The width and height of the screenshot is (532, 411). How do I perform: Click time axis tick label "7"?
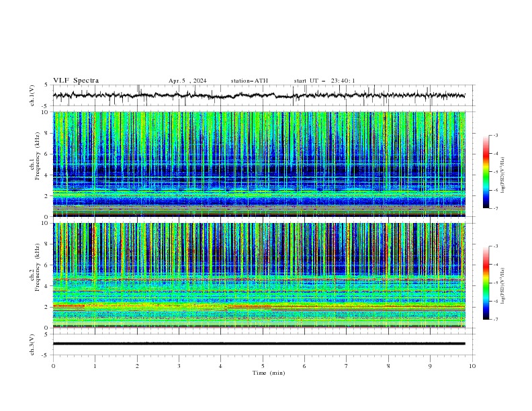[347, 366]
